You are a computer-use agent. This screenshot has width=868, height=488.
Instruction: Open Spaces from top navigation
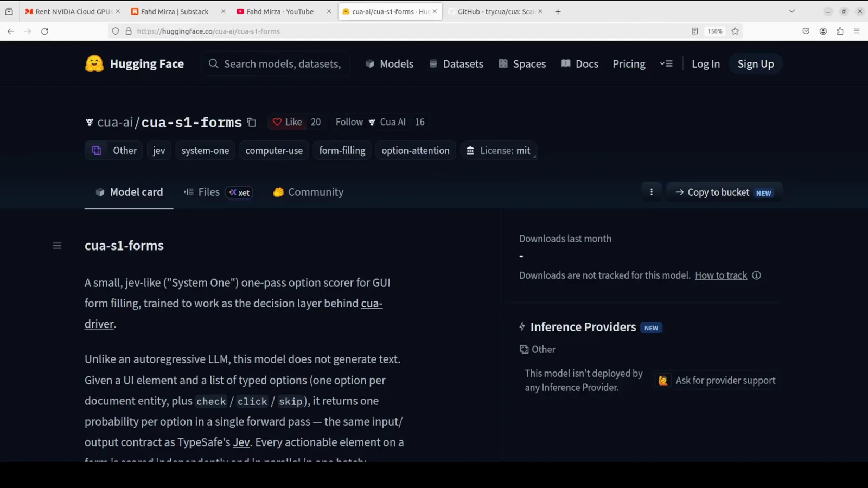click(x=522, y=64)
